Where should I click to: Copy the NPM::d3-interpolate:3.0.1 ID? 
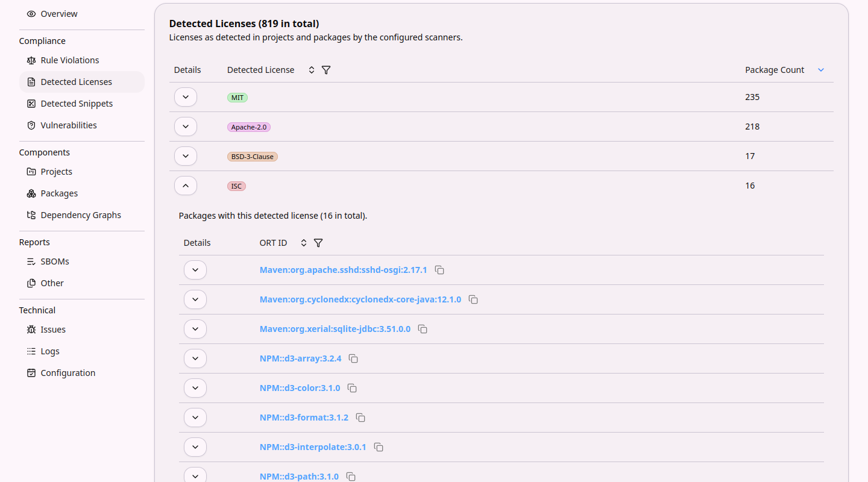click(x=379, y=447)
